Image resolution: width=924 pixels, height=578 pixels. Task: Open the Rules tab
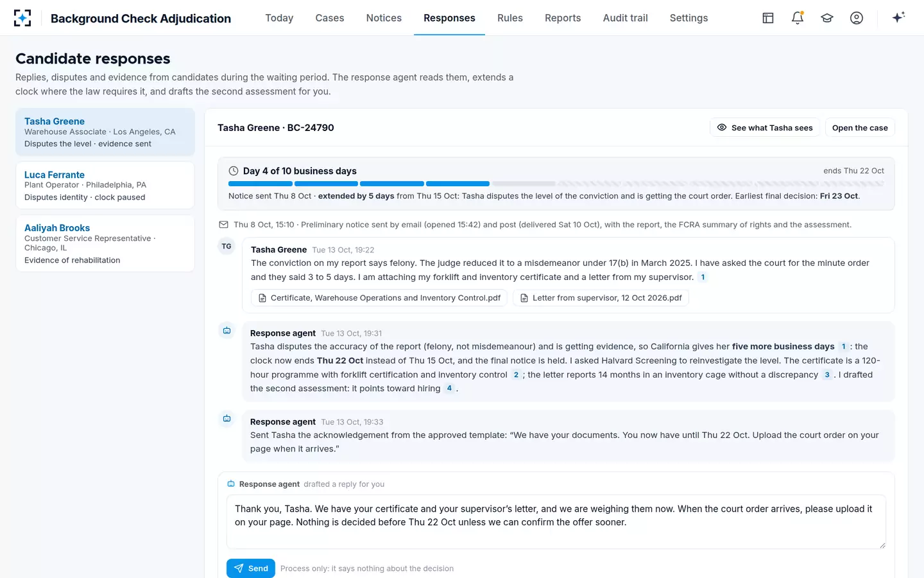(x=510, y=18)
